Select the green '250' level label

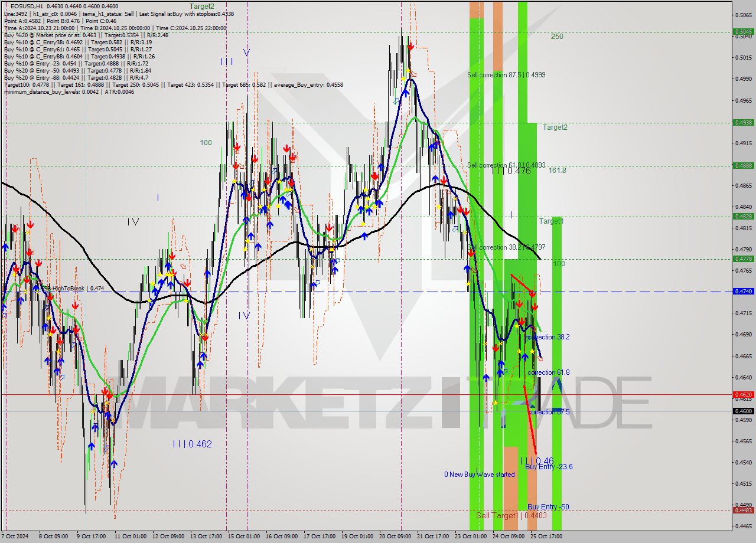tap(557, 37)
